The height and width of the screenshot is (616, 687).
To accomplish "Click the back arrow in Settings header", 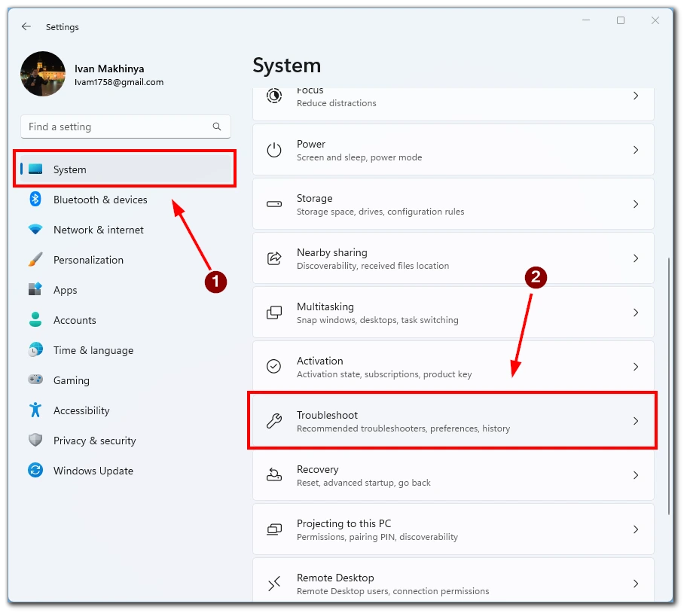I will [x=26, y=26].
